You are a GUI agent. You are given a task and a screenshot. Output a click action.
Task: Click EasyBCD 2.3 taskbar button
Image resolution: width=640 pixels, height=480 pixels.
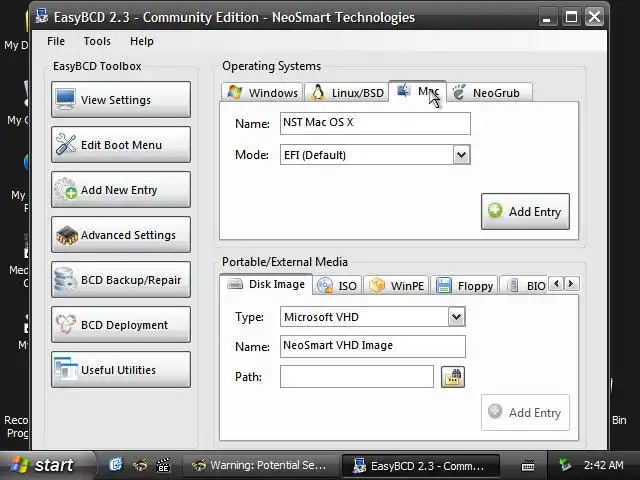(421, 465)
